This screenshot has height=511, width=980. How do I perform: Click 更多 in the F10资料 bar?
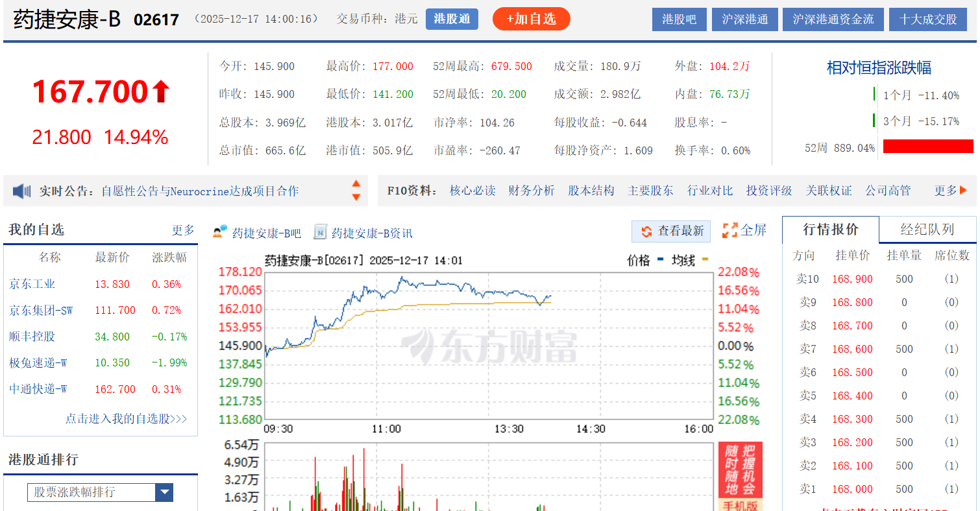point(946,191)
